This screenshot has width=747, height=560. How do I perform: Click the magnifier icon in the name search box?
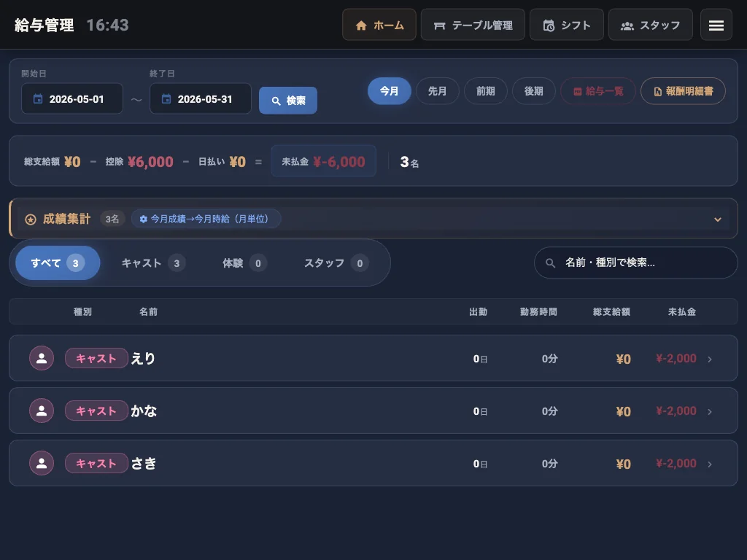pyautogui.click(x=550, y=262)
